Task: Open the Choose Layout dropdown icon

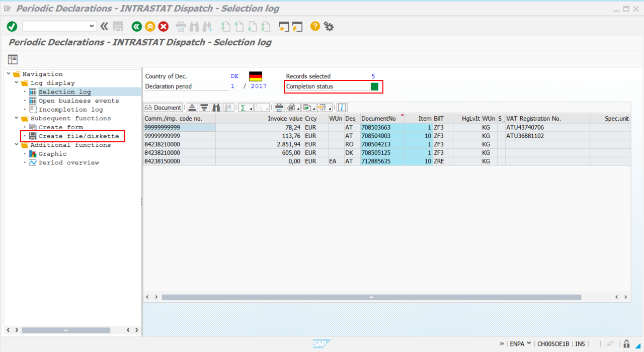Action: 324,108
